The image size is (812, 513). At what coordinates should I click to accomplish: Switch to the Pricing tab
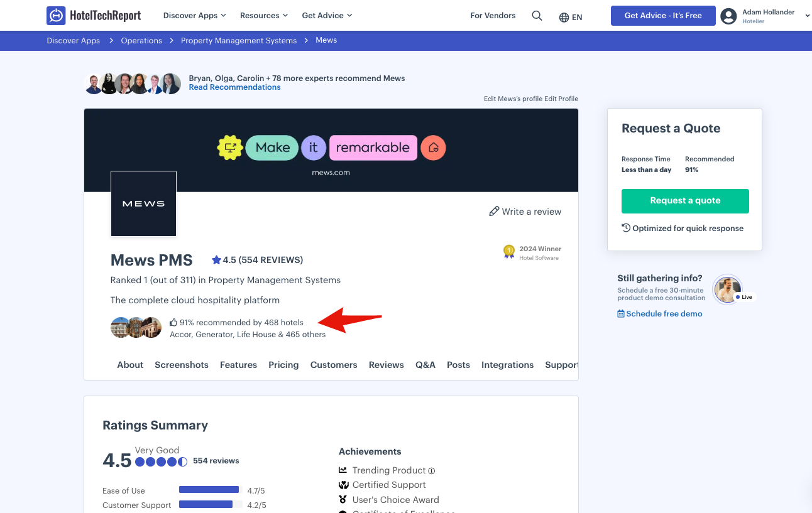click(x=283, y=365)
